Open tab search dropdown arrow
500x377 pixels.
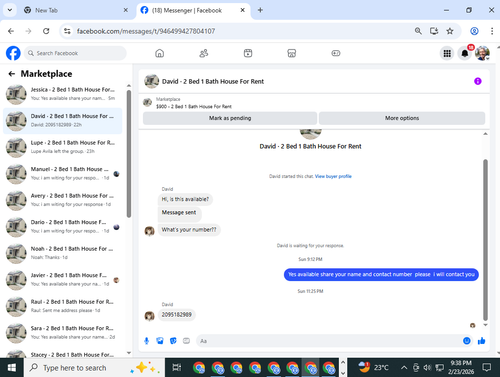[10, 10]
